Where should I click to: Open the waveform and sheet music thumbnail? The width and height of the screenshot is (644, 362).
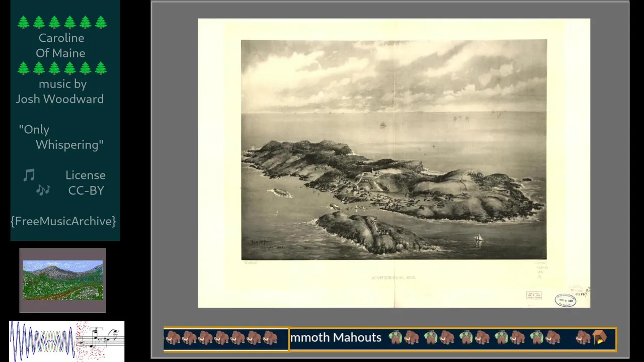pyautogui.click(x=67, y=341)
